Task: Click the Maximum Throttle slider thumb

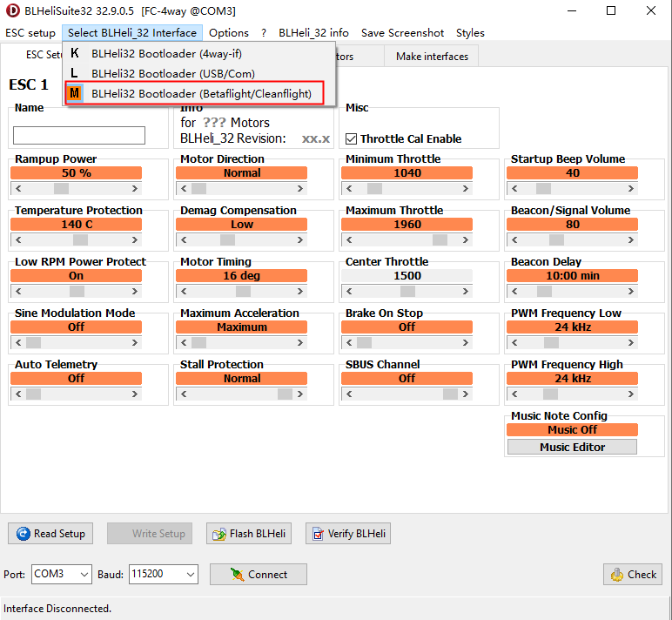Action: (440, 240)
